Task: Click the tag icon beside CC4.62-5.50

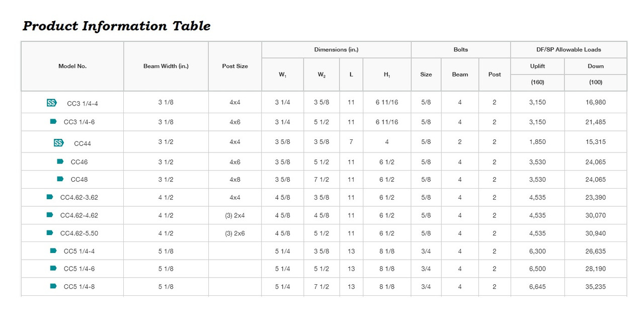Action: click(50, 233)
